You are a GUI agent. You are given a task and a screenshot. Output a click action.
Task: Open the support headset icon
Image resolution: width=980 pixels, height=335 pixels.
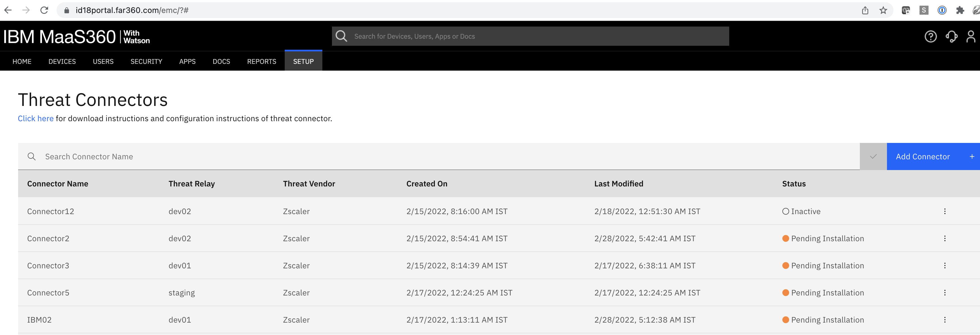pyautogui.click(x=951, y=36)
